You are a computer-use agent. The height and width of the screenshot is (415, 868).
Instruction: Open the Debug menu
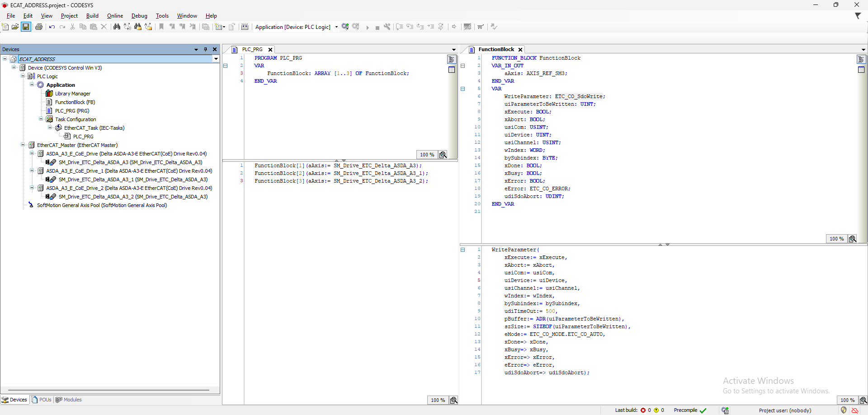pyautogui.click(x=139, y=16)
